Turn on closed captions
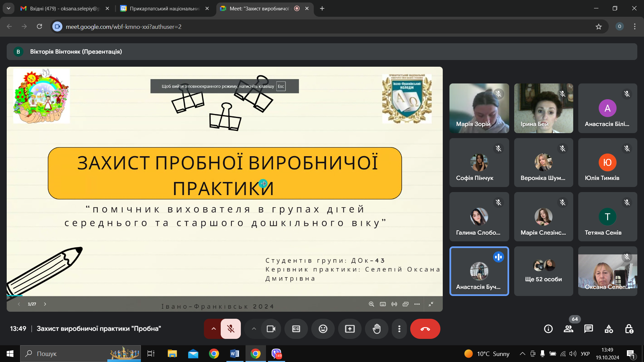 pyautogui.click(x=296, y=329)
